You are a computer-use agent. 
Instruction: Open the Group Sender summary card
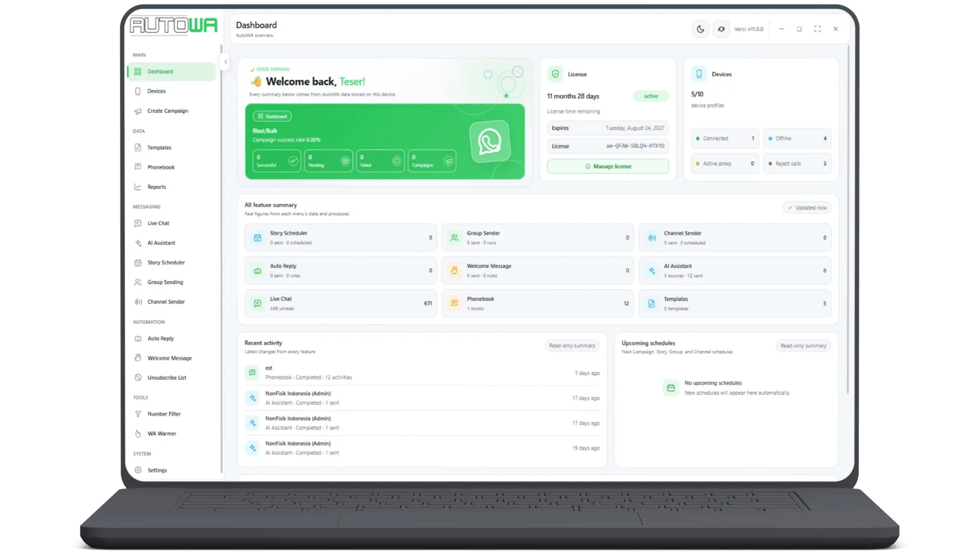[x=537, y=238]
